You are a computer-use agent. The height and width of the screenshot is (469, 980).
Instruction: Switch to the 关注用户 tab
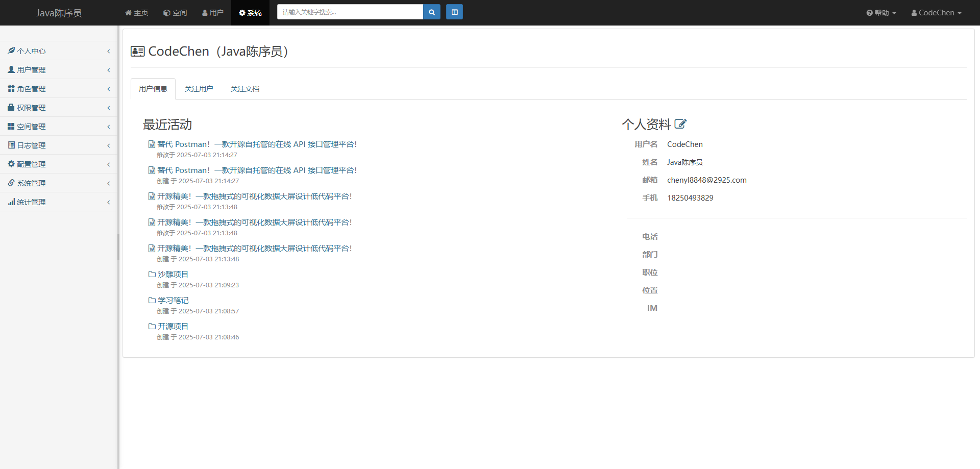pyautogui.click(x=199, y=89)
